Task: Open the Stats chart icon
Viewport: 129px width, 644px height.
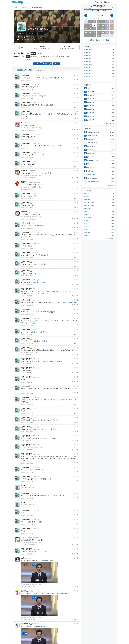Action: [x=18, y=48]
